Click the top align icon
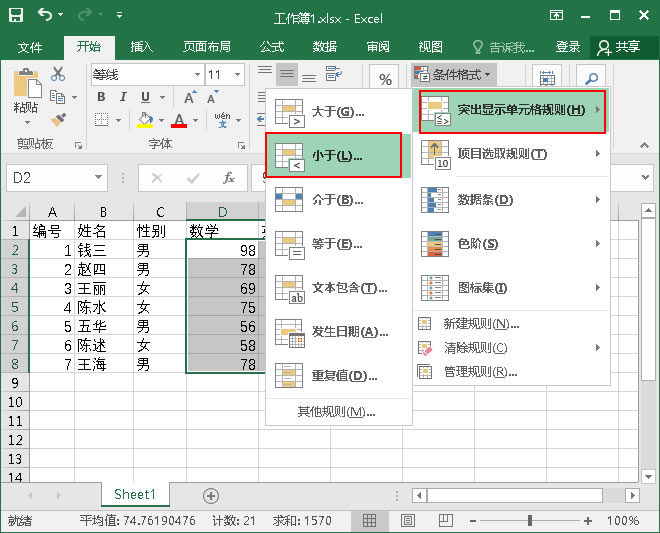The width and height of the screenshot is (660, 533). (x=265, y=71)
